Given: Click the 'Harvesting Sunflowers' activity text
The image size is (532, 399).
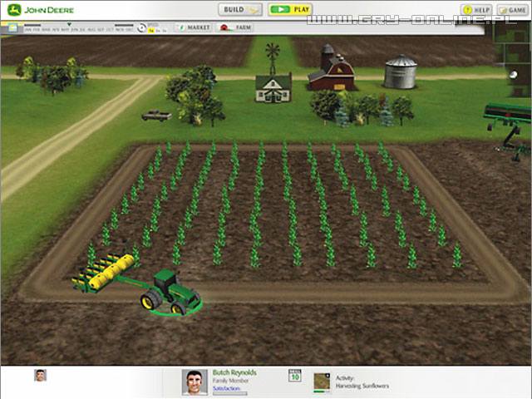Looking at the screenshot, I should click(x=362, y=386).
